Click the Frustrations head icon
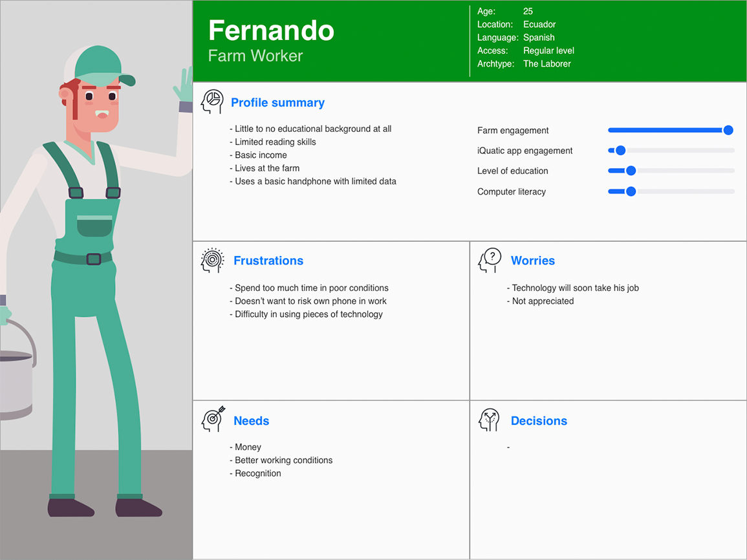Image resolution: width=747 pixels, height=560 pixels. (211, 260)
